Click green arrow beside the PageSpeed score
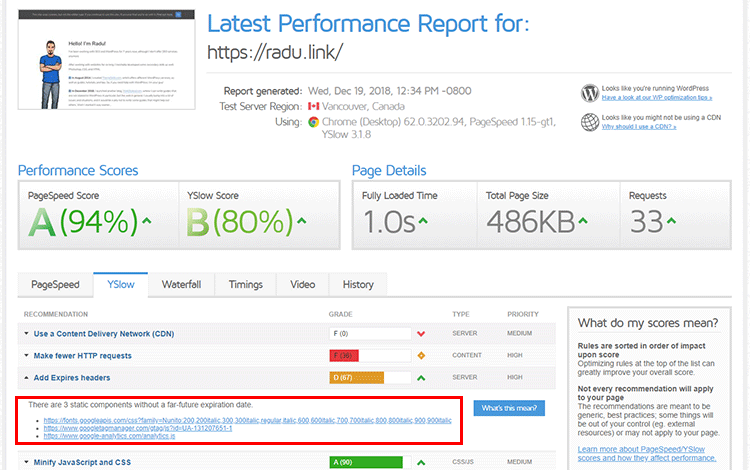This screenshot has width=750, height=470. coord(147,221)
